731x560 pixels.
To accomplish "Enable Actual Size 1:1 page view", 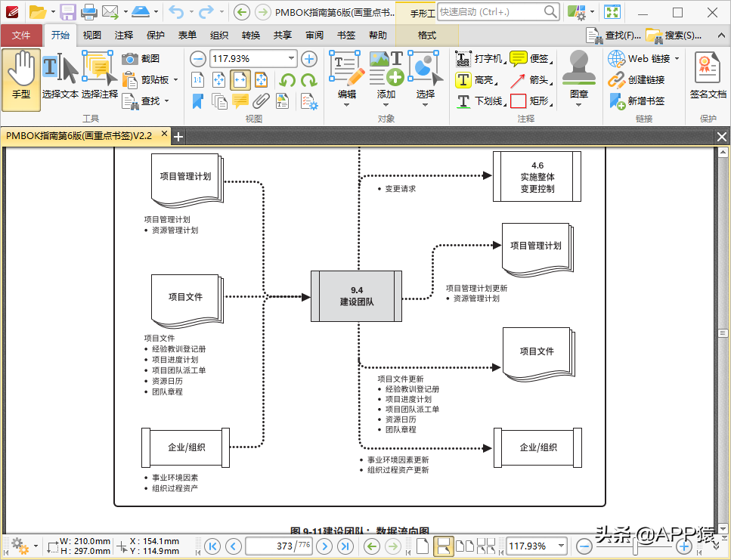I will point(197,80).
